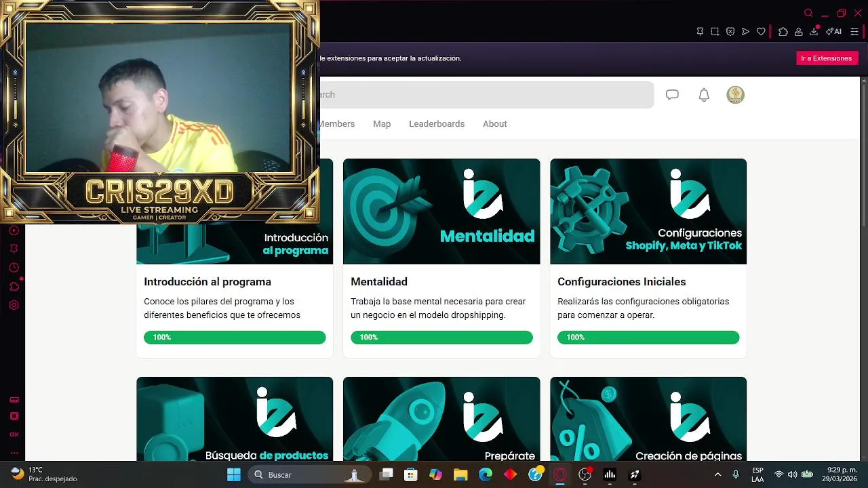
Task: Open the chat messages bubble icon
Action: coord(672,95)
